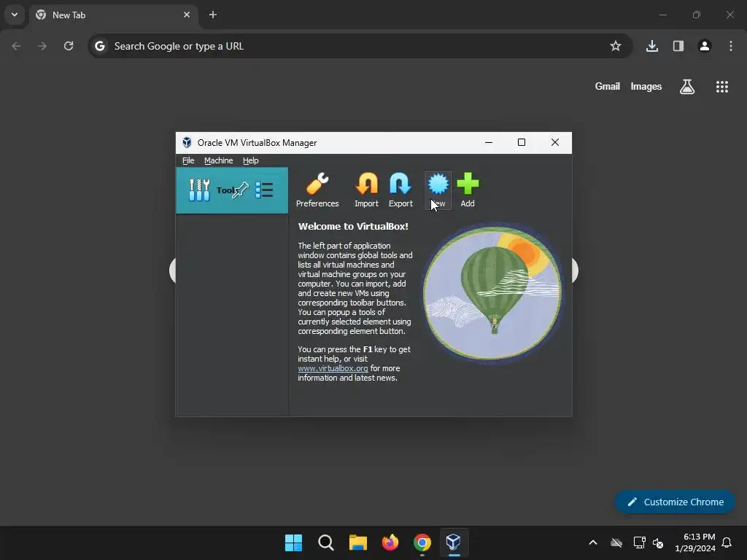Follow the www.virtualbox.org link
747x560 pixels.
pyautogui.click(x=333, y=368)
